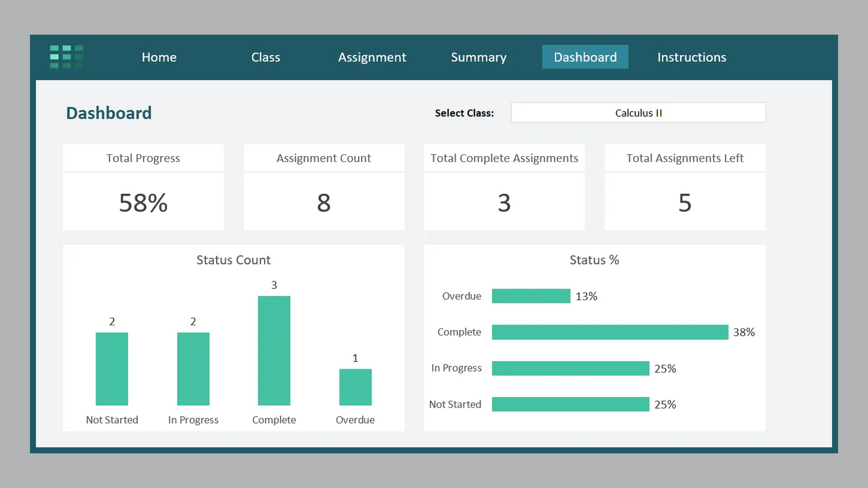
Task: Click the Complete horizontal bar
Action: 610,332
